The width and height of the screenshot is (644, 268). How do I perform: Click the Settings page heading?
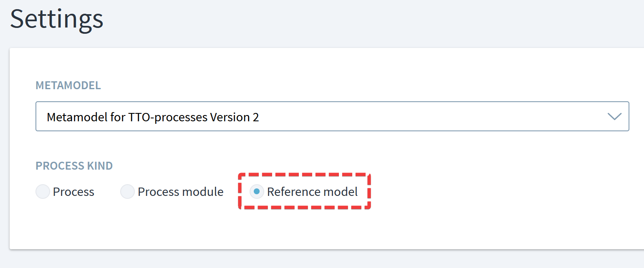(x=57, y=19)
